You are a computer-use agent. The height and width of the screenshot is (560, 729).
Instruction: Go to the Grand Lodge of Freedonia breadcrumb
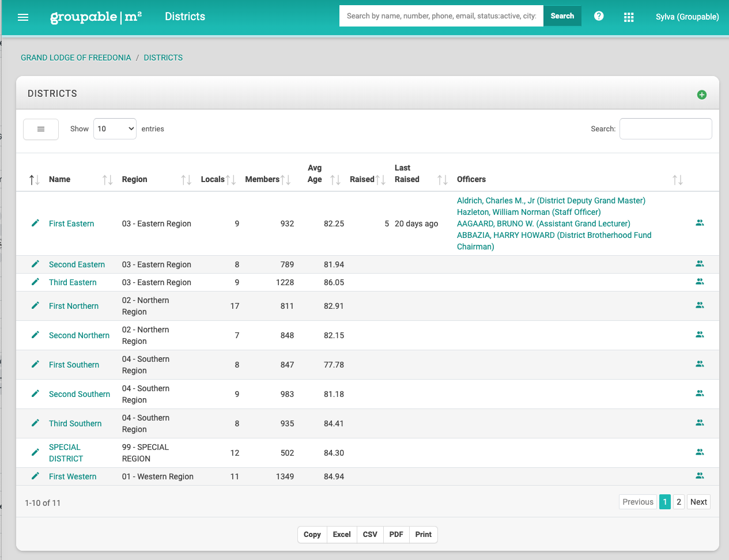point(76,58)
